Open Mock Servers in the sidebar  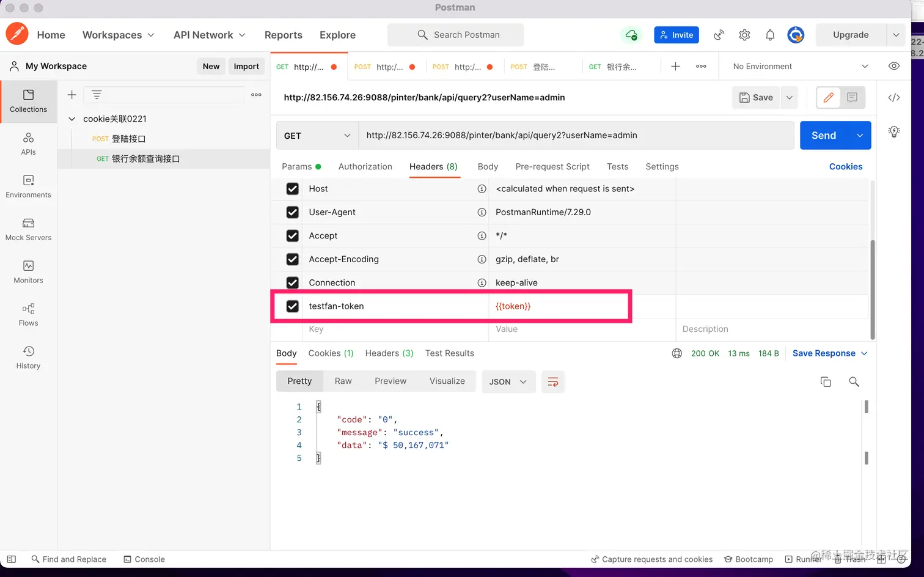29,229
